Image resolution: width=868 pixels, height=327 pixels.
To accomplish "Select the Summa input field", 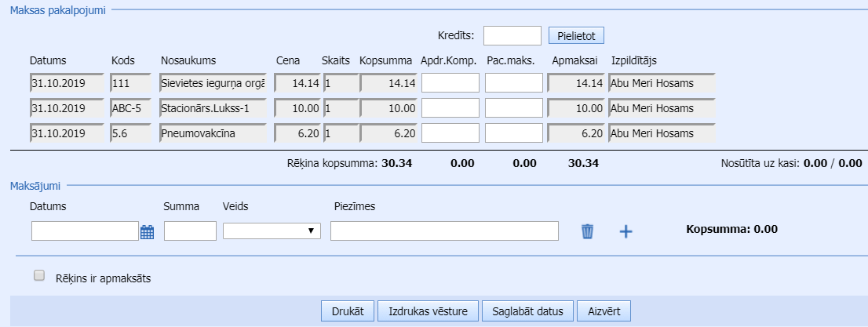I will tap(190, 231).
